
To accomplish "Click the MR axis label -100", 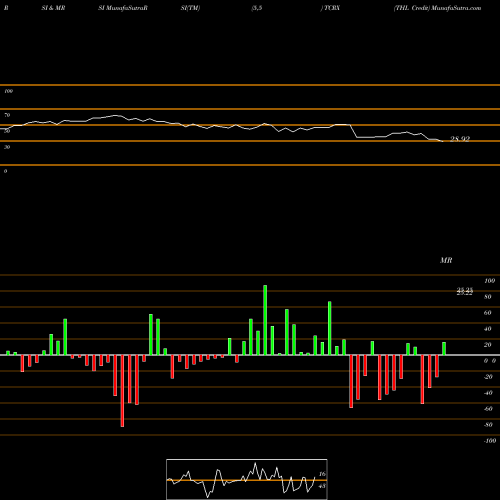I will pos(490,441).
